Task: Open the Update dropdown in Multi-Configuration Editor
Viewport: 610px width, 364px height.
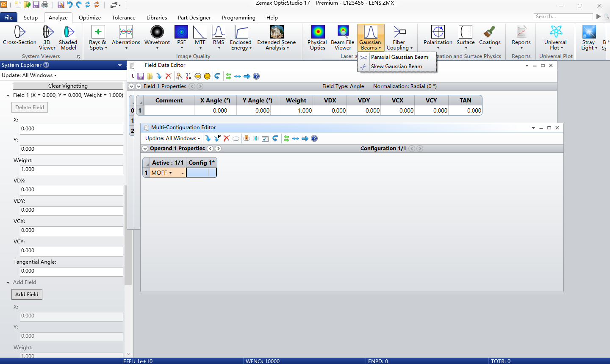Action: click(x=173, y=138)
